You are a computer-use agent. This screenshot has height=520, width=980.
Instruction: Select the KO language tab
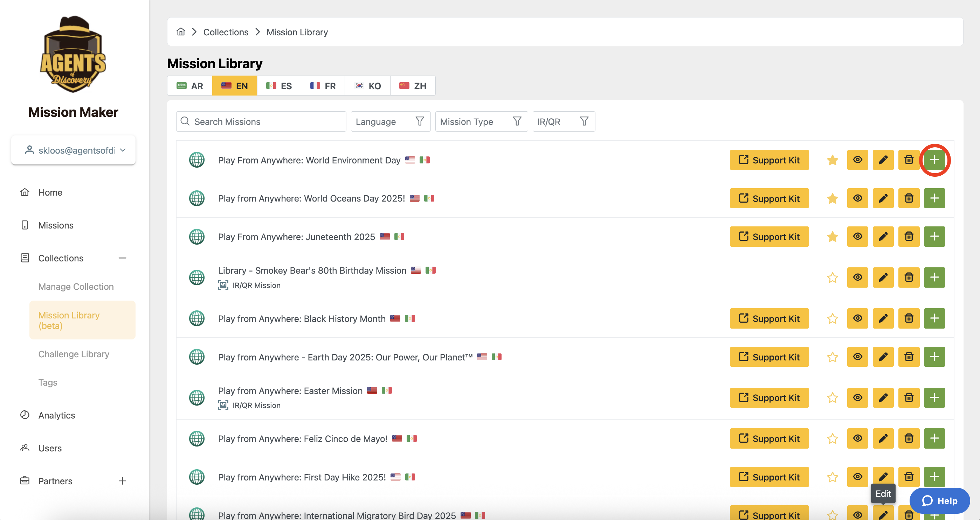coord(367,86)
